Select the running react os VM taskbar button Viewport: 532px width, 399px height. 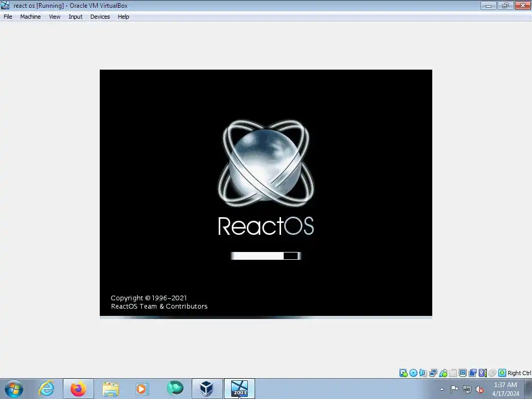(240, 389)
